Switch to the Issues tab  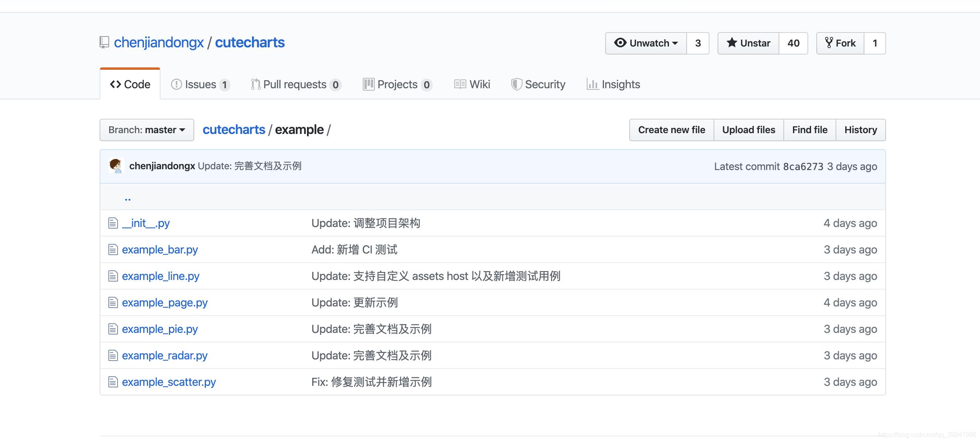tap(200, 84)
